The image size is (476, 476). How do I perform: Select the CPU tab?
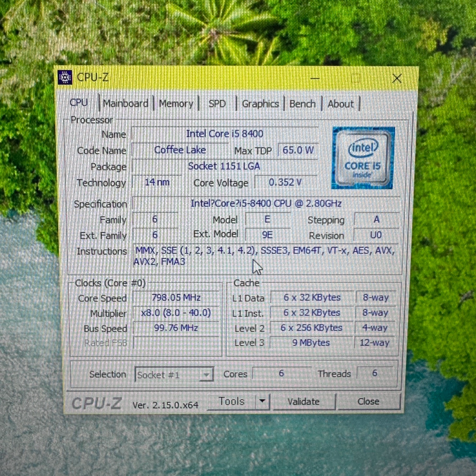79,102
